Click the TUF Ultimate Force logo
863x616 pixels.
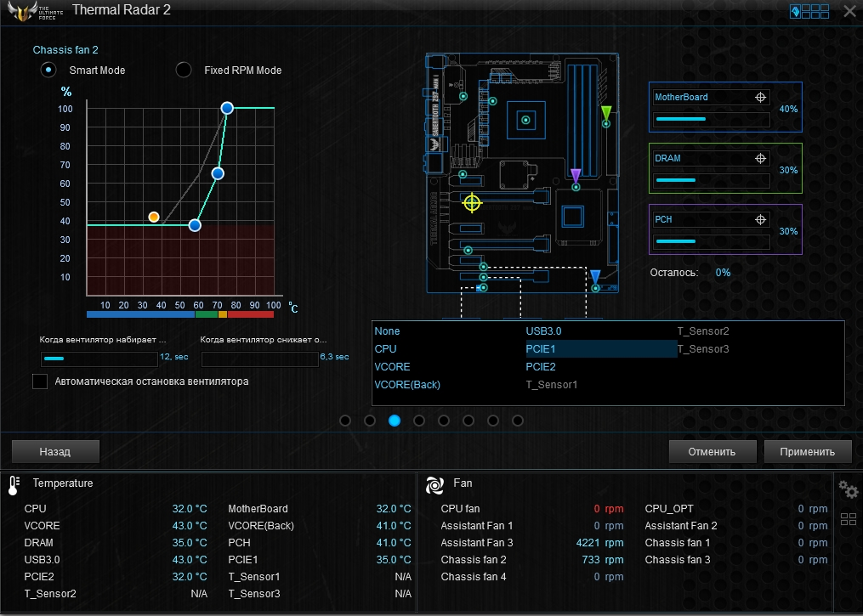click(x=36, y=11)
